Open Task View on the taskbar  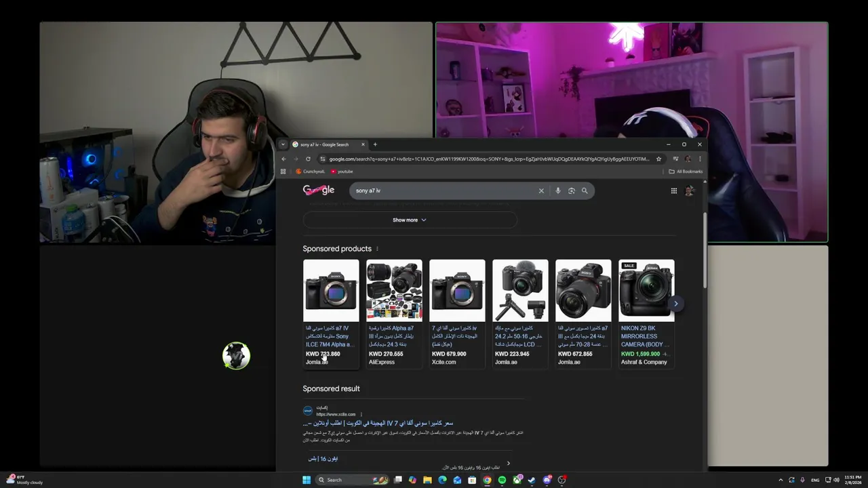pyautogui.click(x=398, y=480)
